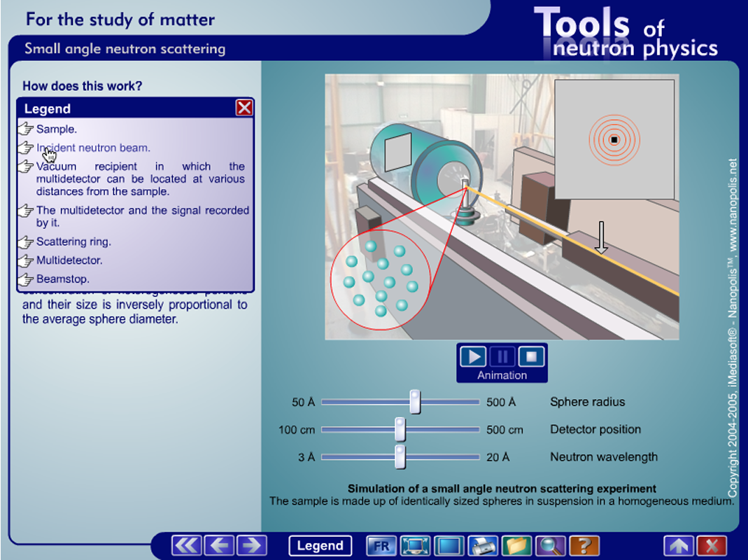Open help with the question mark icon
Viewport: 748px width, 560px height.
tap(583, 546)
